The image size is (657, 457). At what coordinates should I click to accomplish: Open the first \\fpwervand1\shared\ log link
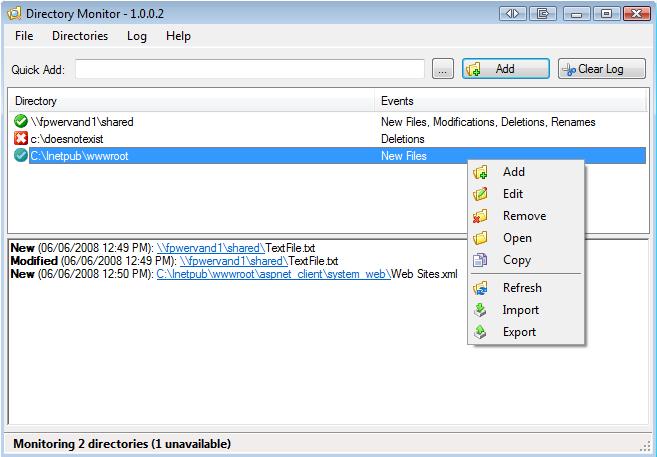(x=211, y=248)
